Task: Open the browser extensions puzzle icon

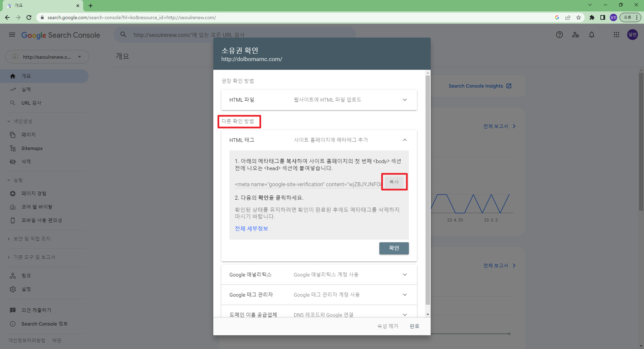Action: (592, 17)
